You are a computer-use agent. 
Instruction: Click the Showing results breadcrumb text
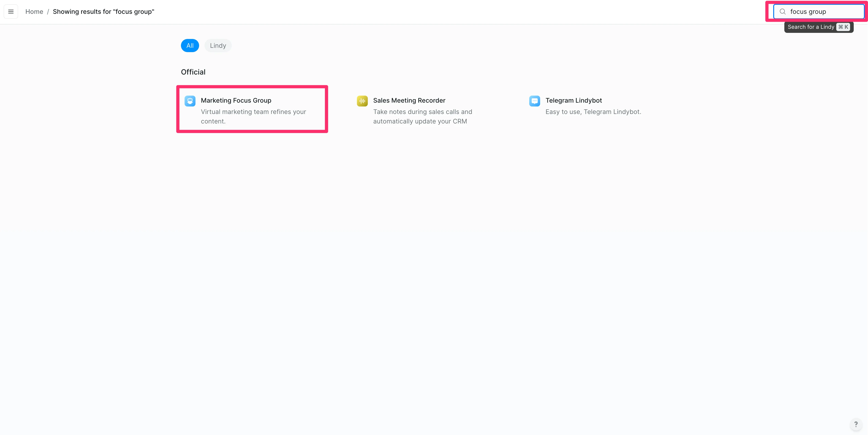pyautogui.click(x=103, y=12)
